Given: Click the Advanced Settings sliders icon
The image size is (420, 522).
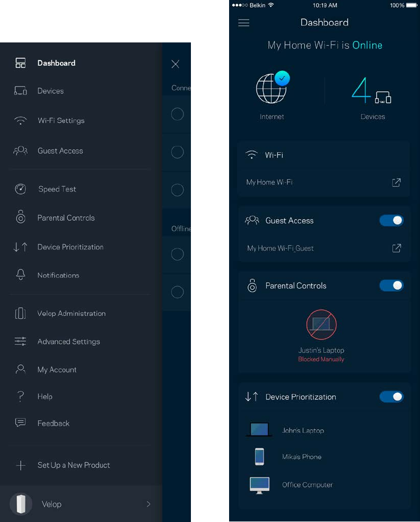Looking at the screenshot, I should [x=21, y=341].
